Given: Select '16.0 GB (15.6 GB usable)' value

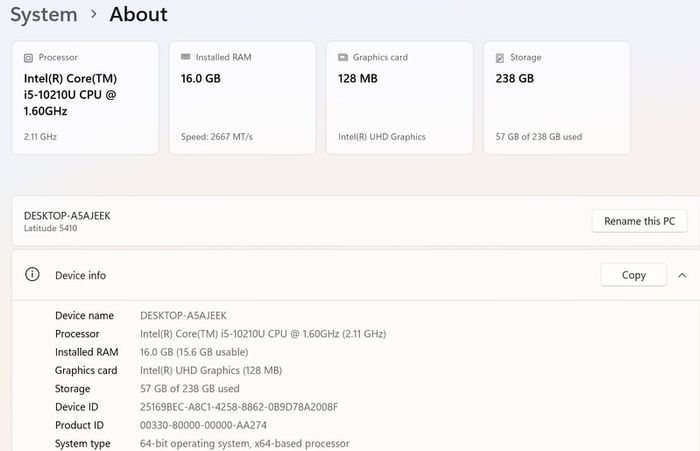Looking at the screenshot, I should tap(194, 352).
